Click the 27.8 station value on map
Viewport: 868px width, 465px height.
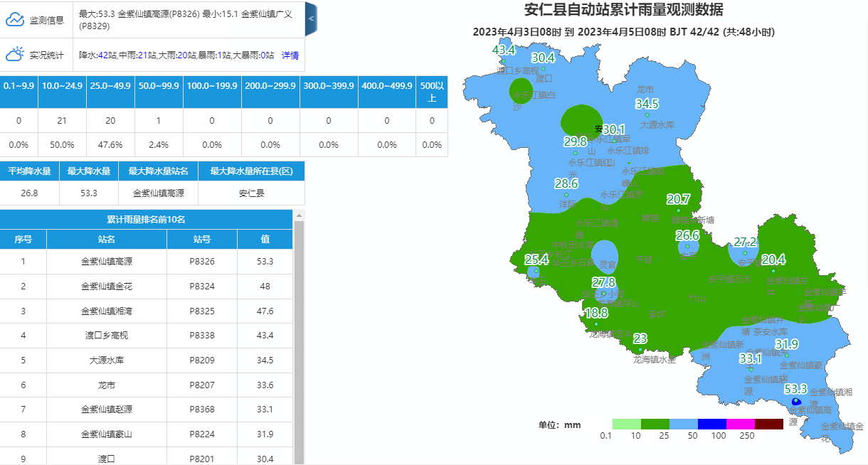click(x=603, y=282)
